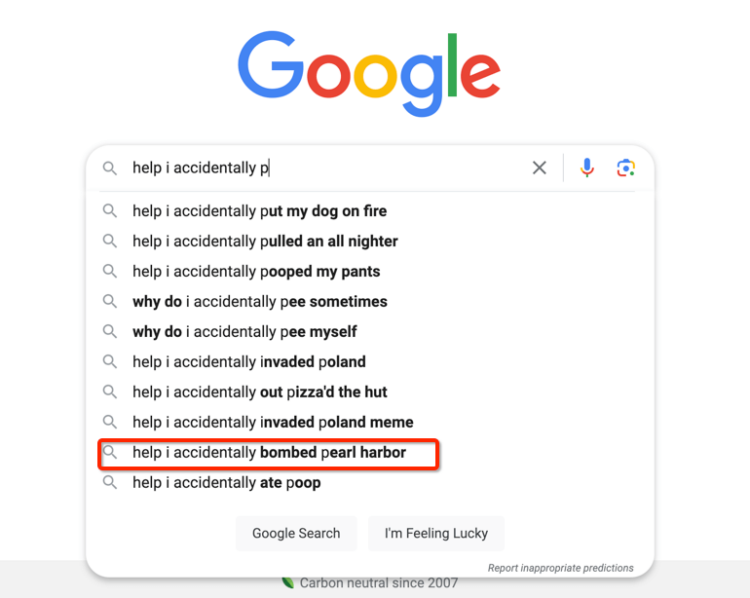Click magnifier icon beside 'put my dog on fire'

110,211
